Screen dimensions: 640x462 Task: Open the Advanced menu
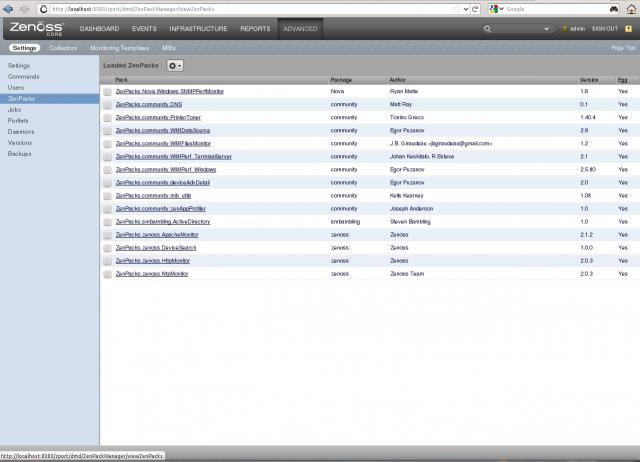[300, 29]
